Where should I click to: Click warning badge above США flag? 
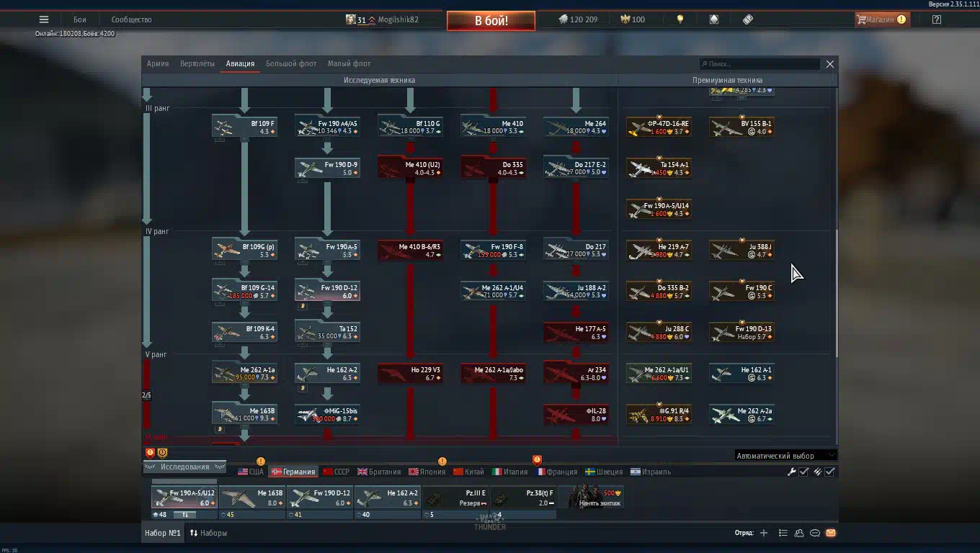261,462
